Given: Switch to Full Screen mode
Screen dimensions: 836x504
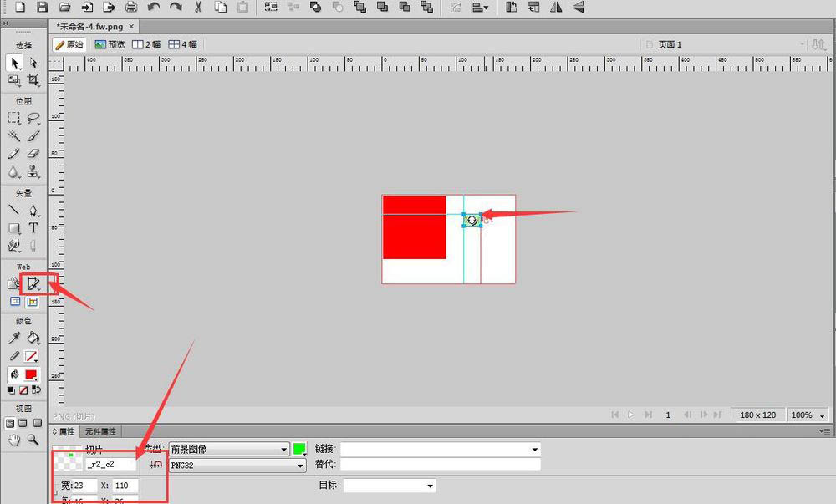Looking at the screenshot, I should pyautogui.click(x=37, y=424).
